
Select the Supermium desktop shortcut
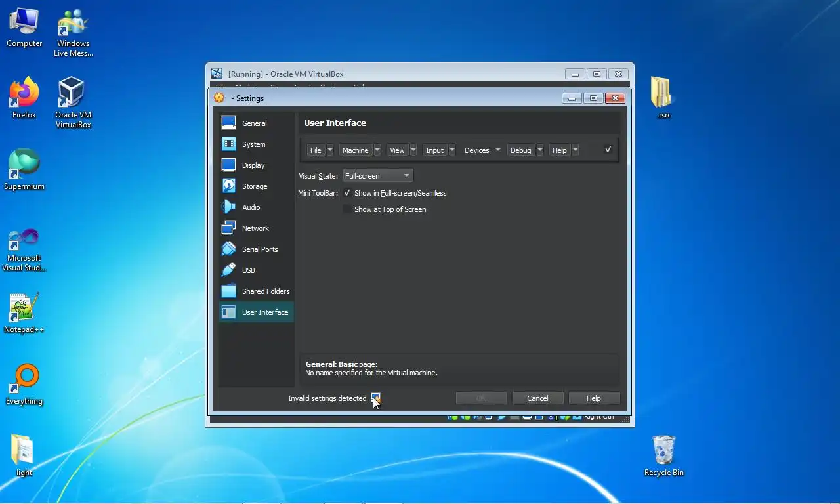coord(24,169)
